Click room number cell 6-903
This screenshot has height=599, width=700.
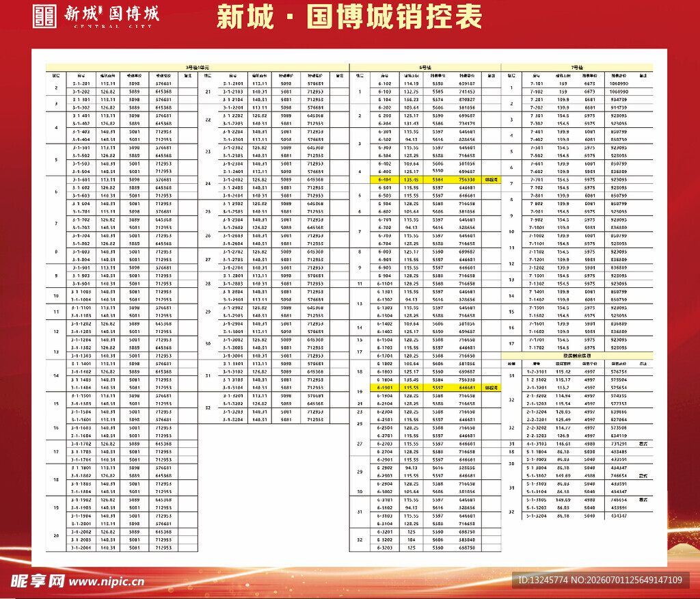pos(385,267)
